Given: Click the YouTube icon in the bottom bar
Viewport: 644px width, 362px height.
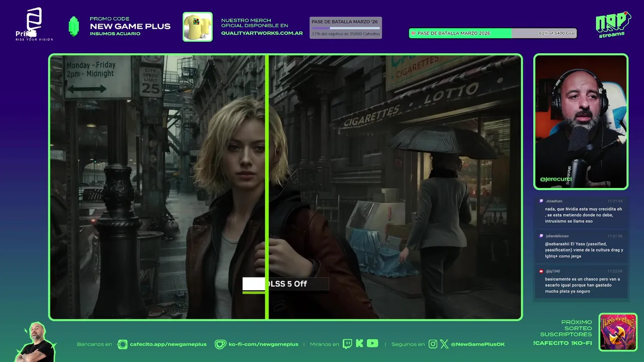Looking at the screenshot, I should pos(372,343).
